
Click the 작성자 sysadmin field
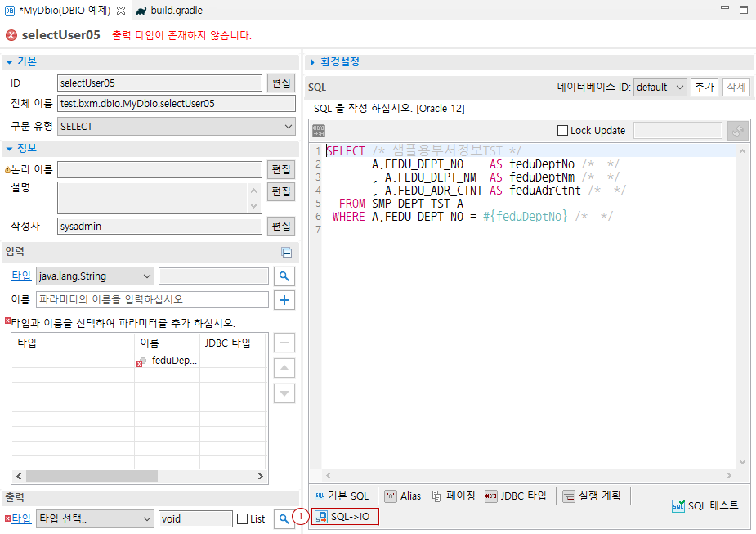click(159, 227)
